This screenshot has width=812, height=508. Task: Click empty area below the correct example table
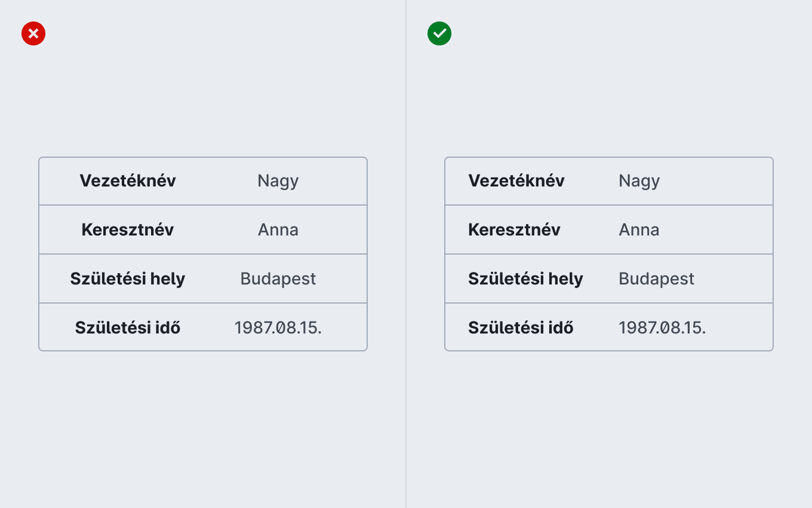click(x=609, y=429)
